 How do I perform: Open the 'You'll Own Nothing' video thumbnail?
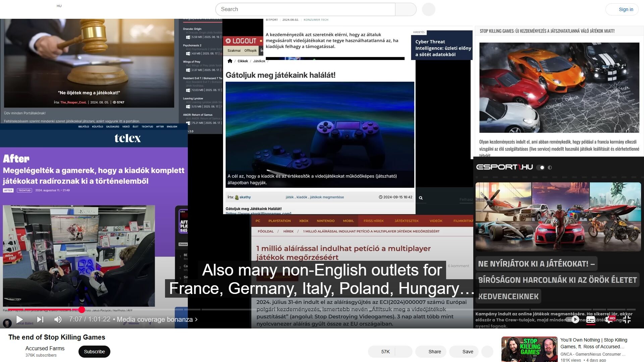pyautogui.click(x=530, y=349)
